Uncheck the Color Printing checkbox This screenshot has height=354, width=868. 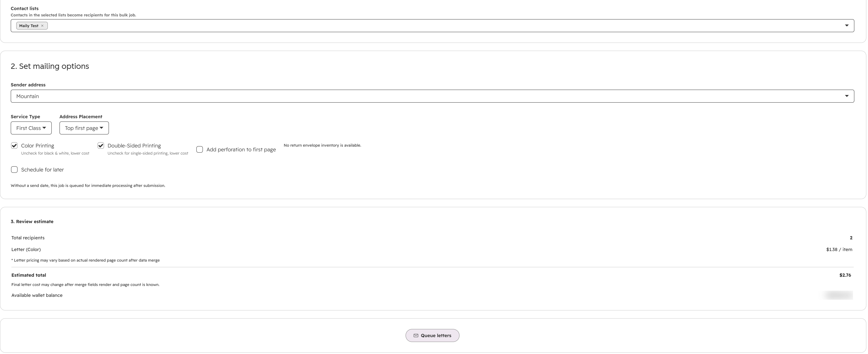(x=14, y=145)
